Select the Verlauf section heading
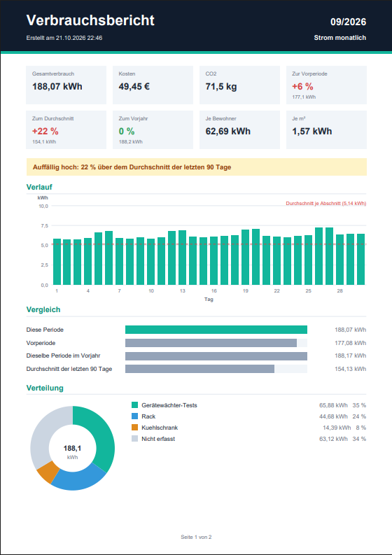Viewport: 392px width, 555px height. click(x=39, y=187)
